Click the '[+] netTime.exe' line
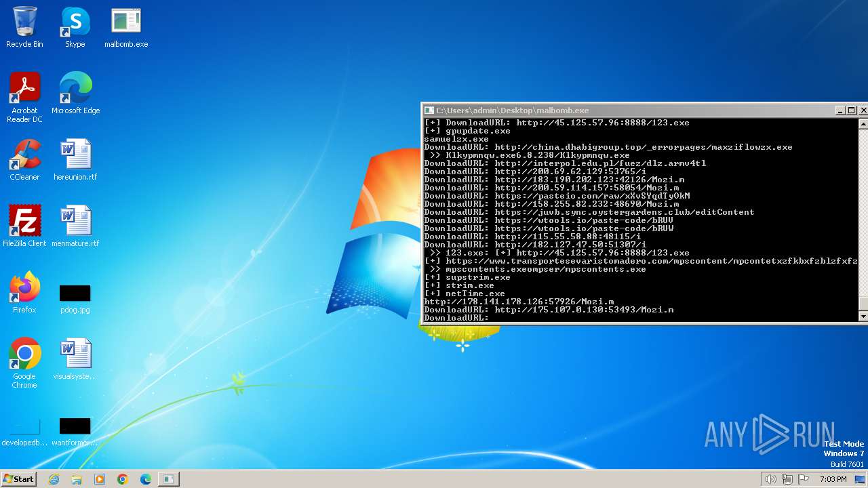Screen dimensions: 868x488 pos(465,293)
